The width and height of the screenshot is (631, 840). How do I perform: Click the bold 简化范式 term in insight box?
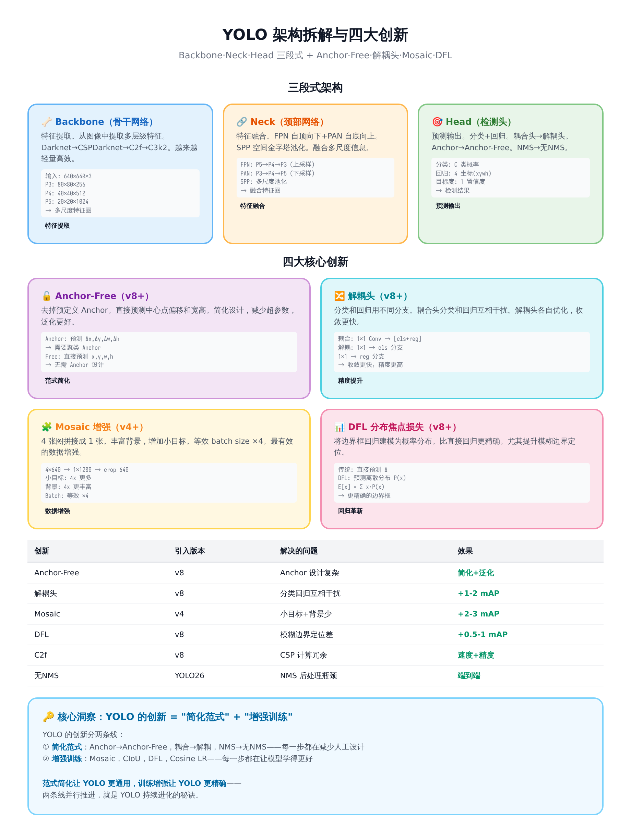67,747
